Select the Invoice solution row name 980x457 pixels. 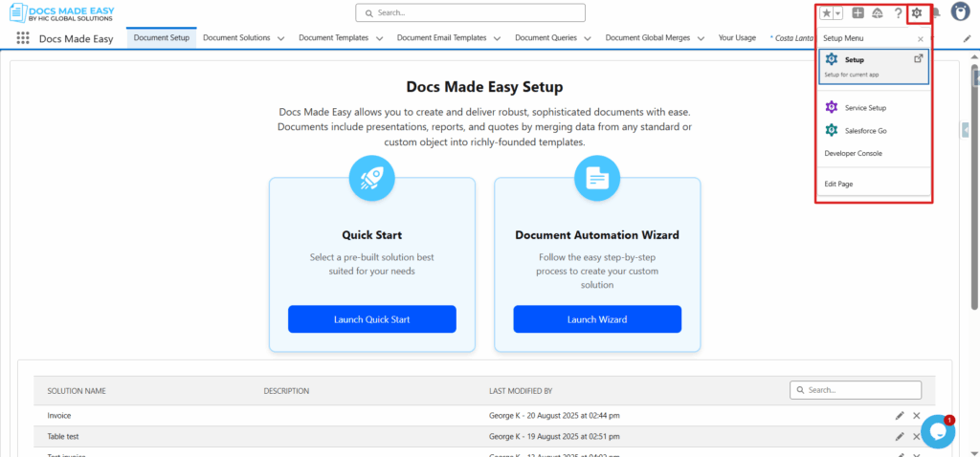(x=60, y=415)
